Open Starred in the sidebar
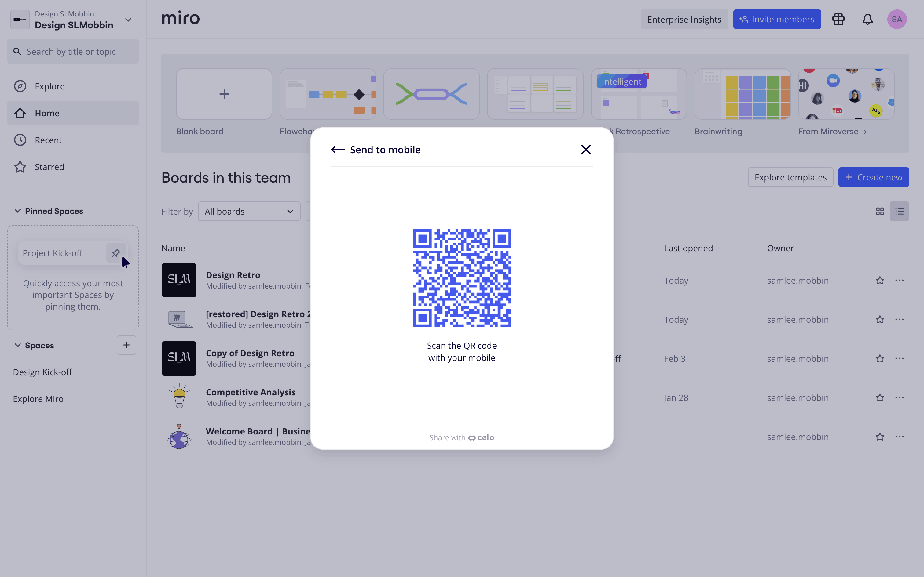The image size is (924, 577). coord(49,167)
